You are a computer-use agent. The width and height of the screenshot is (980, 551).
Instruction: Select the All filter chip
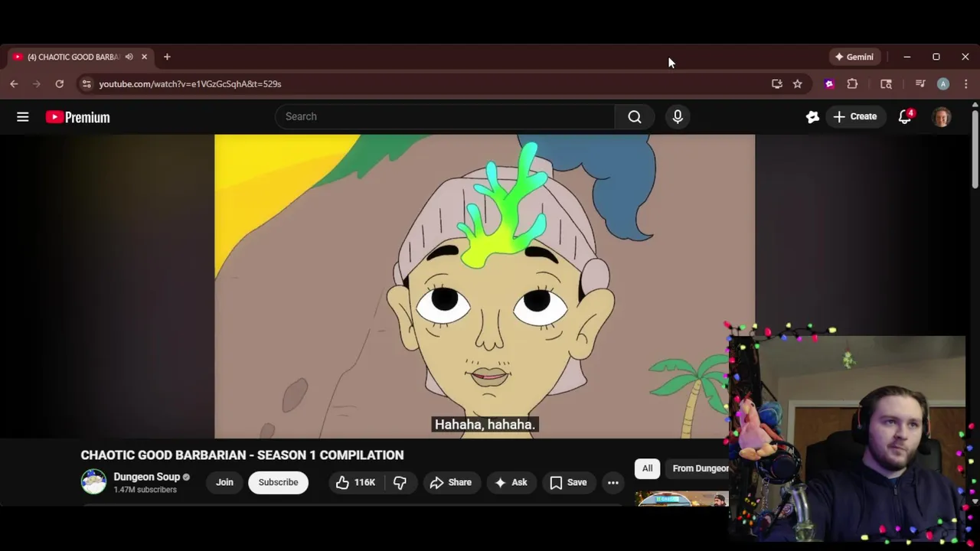point(647,468)
